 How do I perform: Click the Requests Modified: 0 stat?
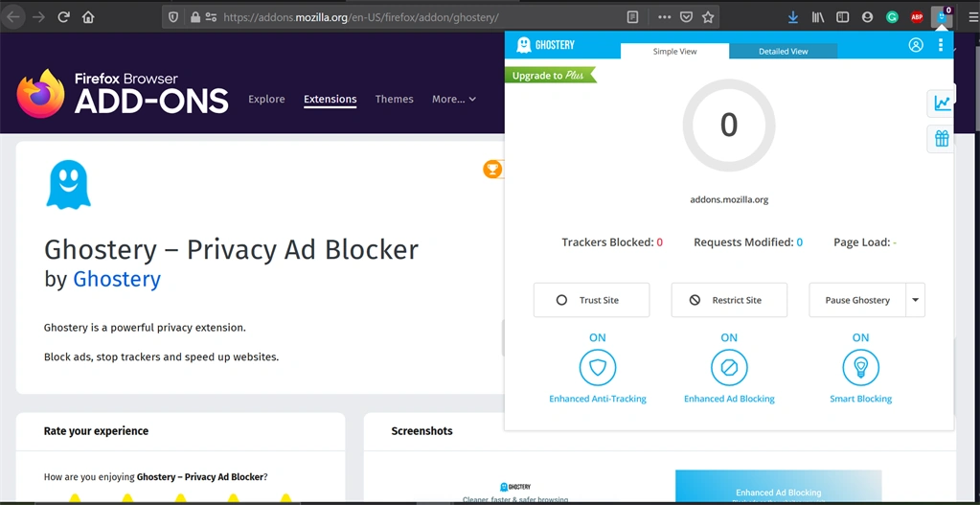748,242
